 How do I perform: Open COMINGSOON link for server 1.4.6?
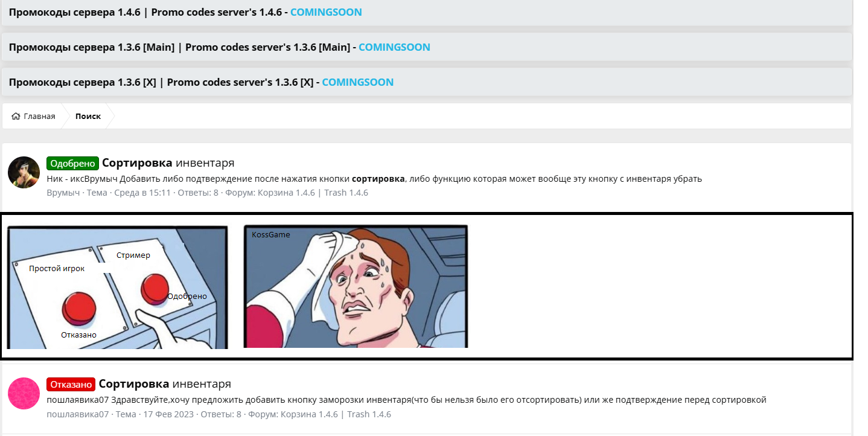326,12
